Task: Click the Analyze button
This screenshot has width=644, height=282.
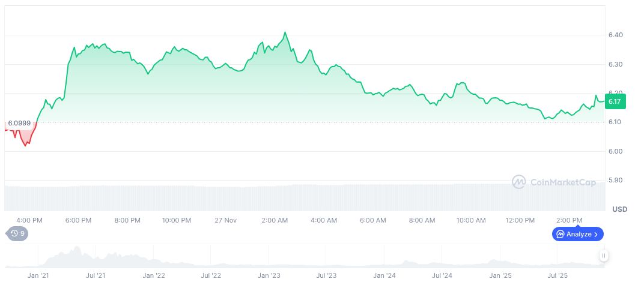Action: tap(577, 234)
